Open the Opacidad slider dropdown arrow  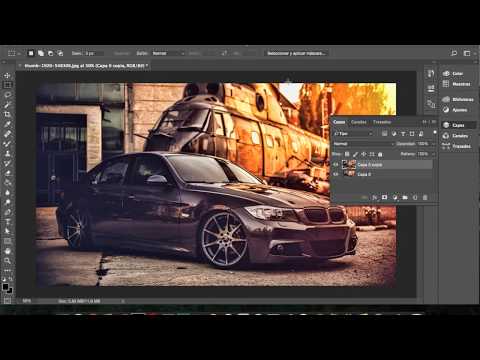pos(433,144)
